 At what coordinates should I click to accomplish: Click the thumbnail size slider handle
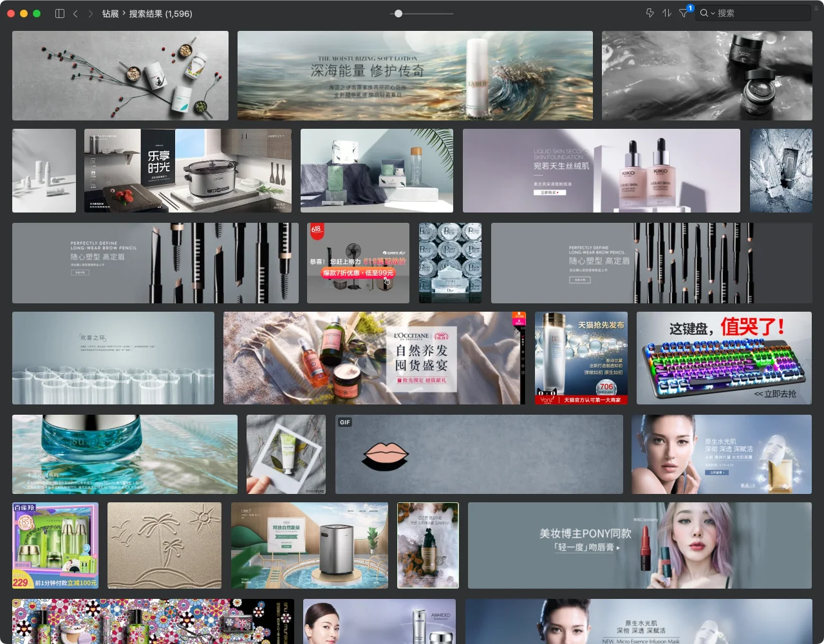[398, 14]
